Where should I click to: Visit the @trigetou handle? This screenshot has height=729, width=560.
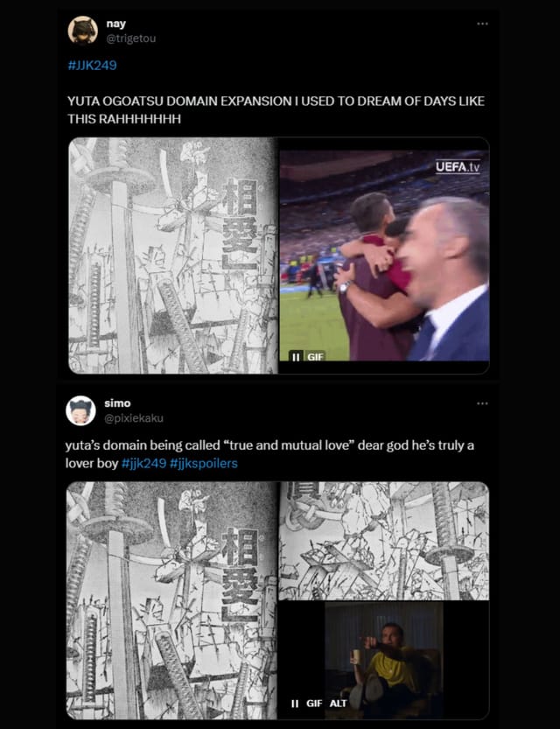[131, 39]
